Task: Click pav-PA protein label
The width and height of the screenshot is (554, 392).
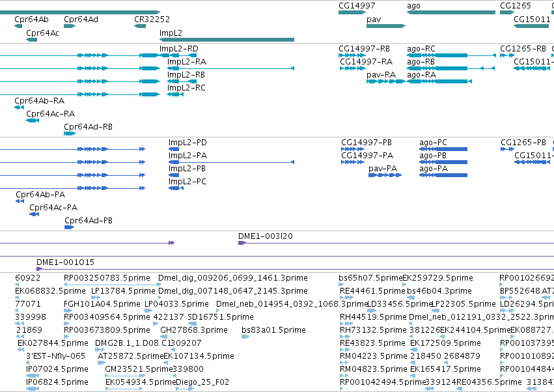Action: point(383,169)
